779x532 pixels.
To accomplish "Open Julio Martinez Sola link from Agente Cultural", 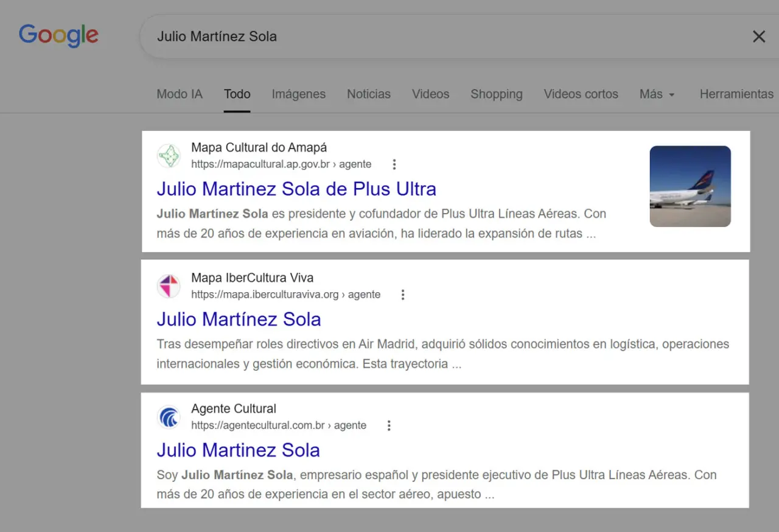I will pos(238,450).
